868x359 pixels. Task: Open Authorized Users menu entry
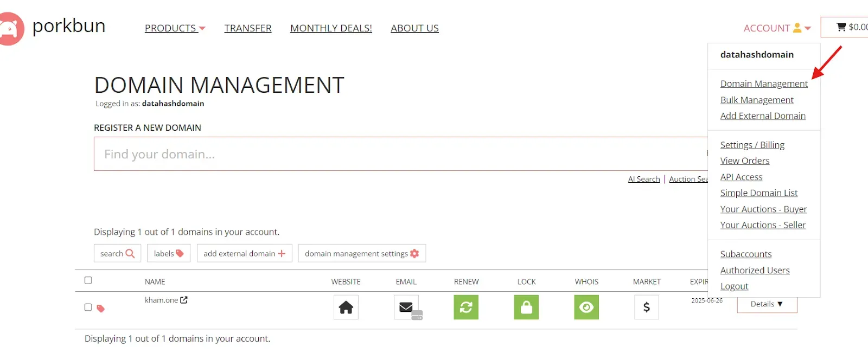pos(755,270)
